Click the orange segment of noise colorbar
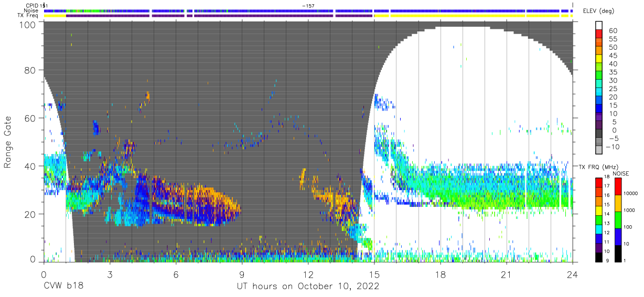644x297 pixels. (x=618, y=203)
